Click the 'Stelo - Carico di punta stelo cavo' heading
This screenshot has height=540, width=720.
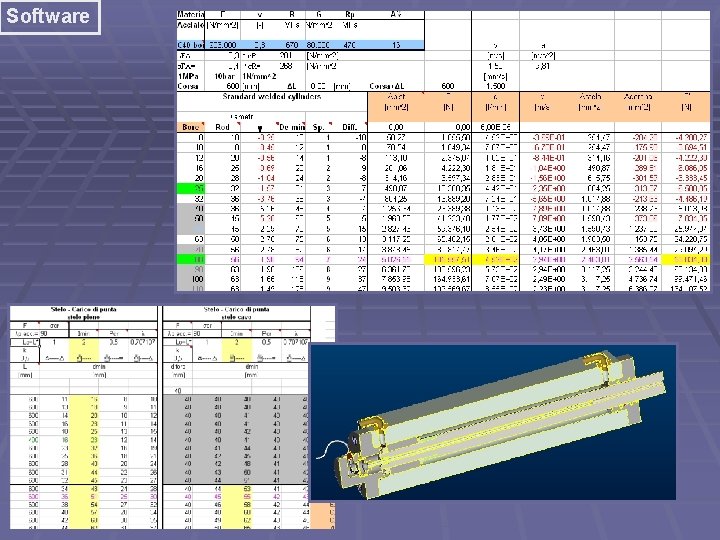[236, 313]
